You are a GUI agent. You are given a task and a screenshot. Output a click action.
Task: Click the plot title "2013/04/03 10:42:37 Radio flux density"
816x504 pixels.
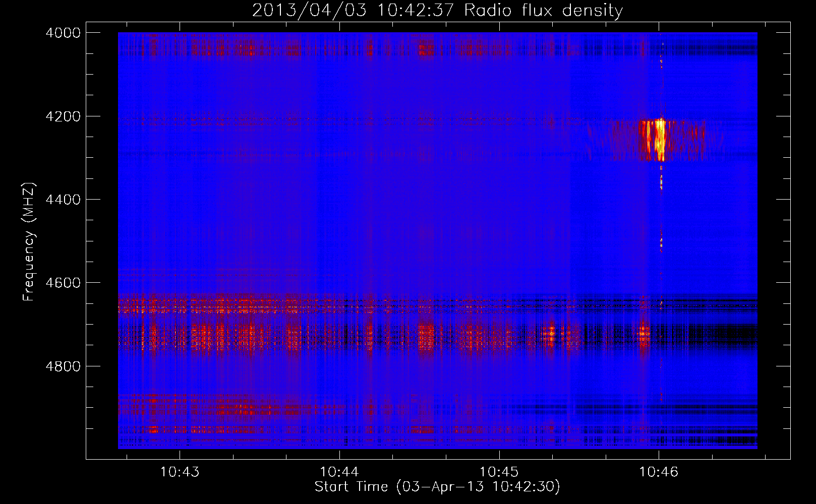click(x=437, y=11)
